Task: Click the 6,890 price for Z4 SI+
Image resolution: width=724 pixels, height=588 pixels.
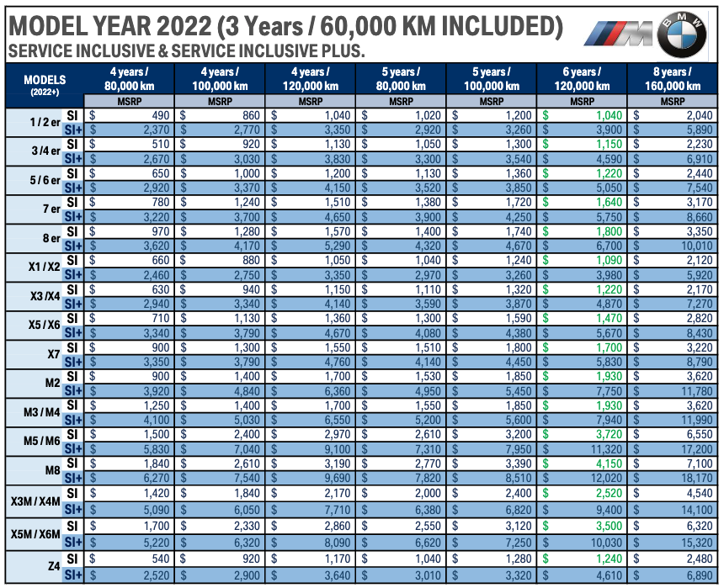Action: pyautogui.click(x=700, y=575)
